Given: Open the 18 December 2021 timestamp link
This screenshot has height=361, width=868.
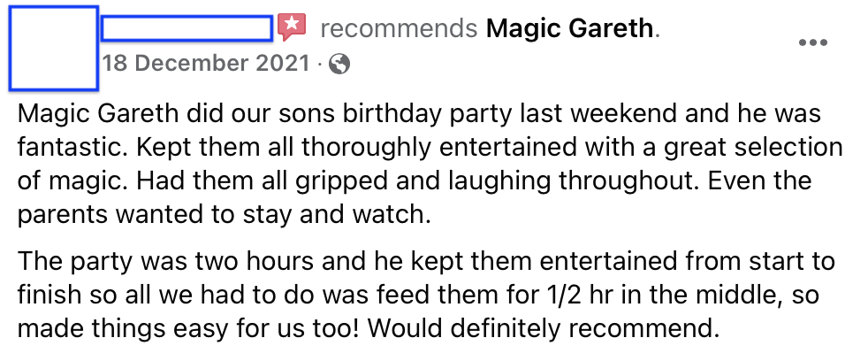Looking at the screenshot, I should (206, 64).
